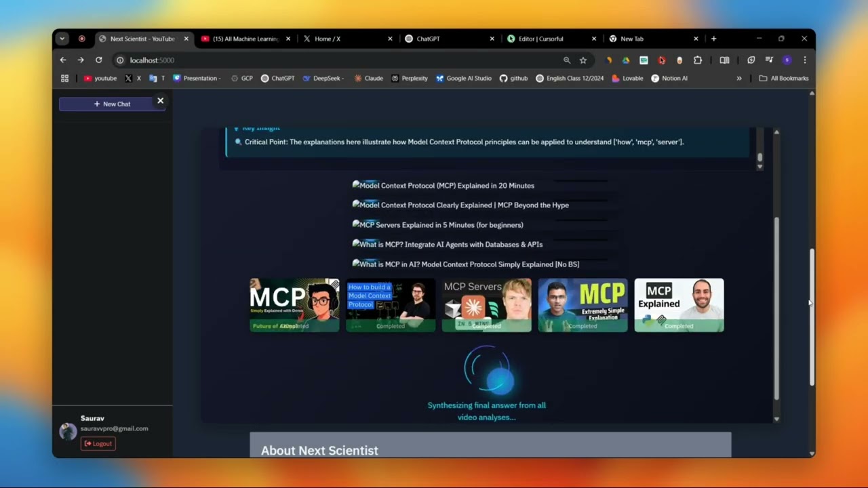Open the Chrome profile avatar
Screen dimensions: 868x488
pos(787,60)
